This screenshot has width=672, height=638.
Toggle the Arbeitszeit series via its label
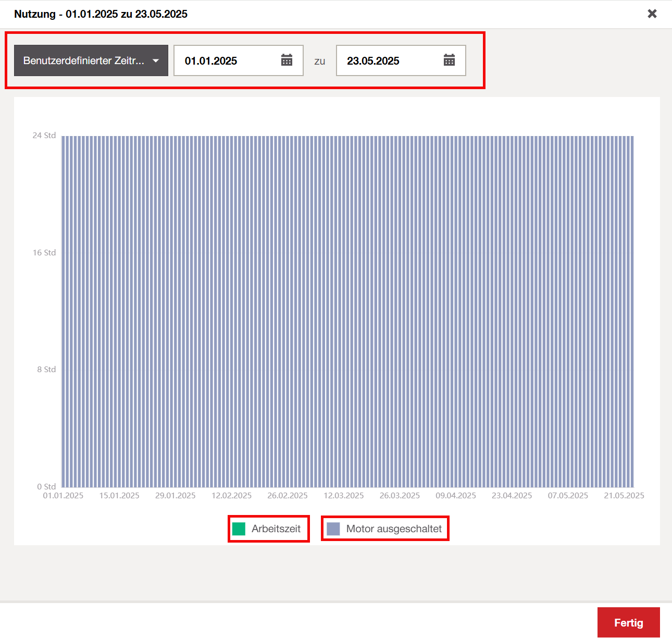(x=276, y=529)
